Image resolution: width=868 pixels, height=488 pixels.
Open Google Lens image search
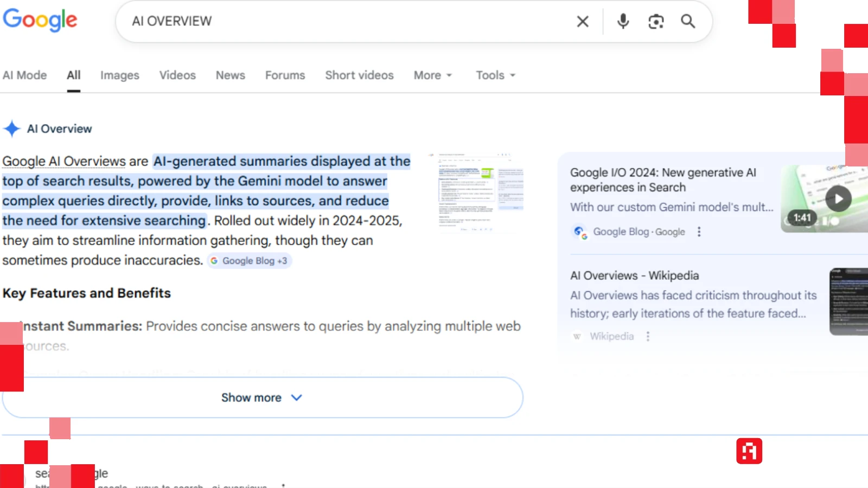point(656,22)
